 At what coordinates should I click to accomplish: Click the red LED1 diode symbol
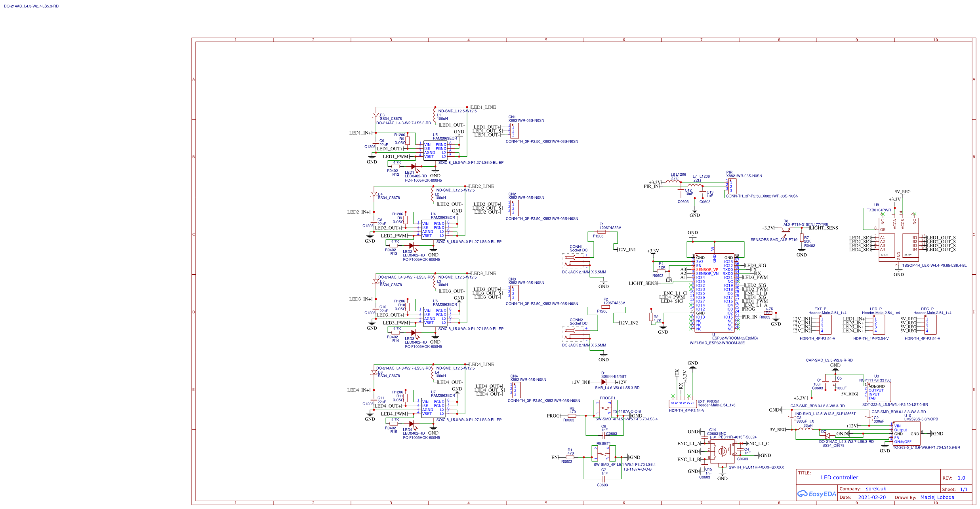414,167
